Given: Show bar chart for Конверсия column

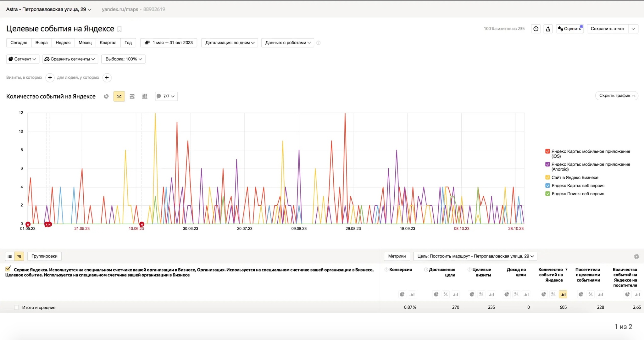Looking at the screenshot, I should click(412, 294).
